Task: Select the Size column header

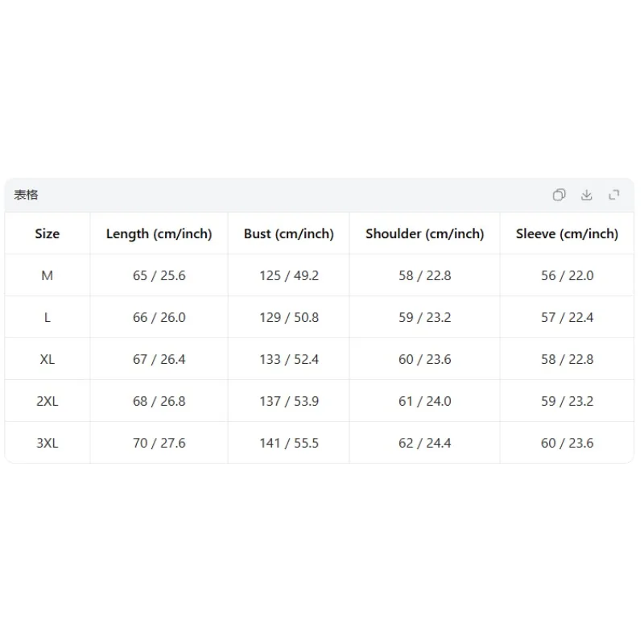Action: tap(47, 233)
